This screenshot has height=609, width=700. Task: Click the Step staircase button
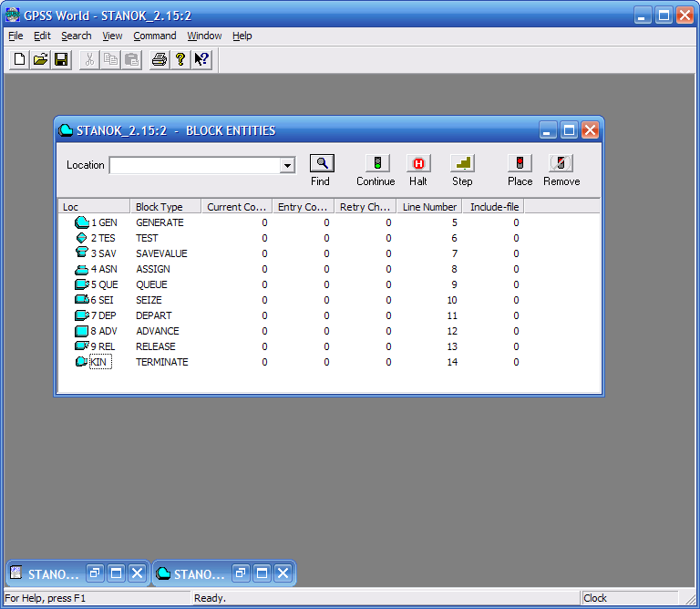point(462,163)
